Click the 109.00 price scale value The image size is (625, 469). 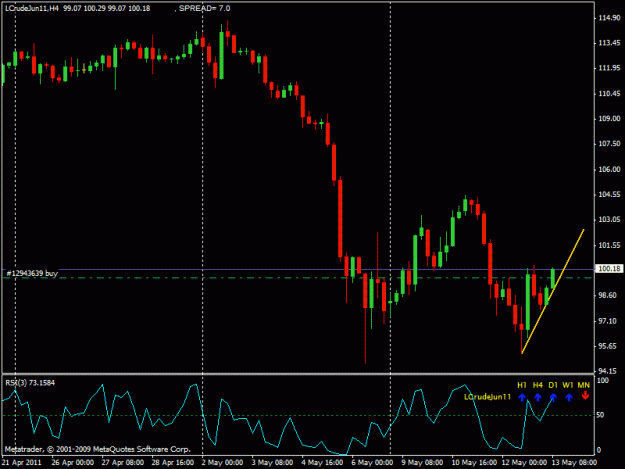pos(609,119)
